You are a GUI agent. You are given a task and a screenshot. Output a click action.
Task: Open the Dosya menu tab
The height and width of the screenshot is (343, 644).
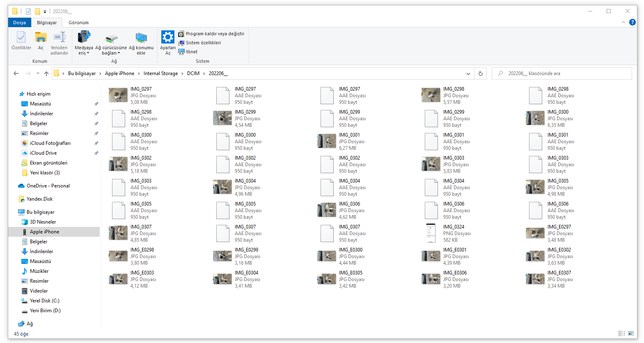pyautogui.click(x=19, y=23)
